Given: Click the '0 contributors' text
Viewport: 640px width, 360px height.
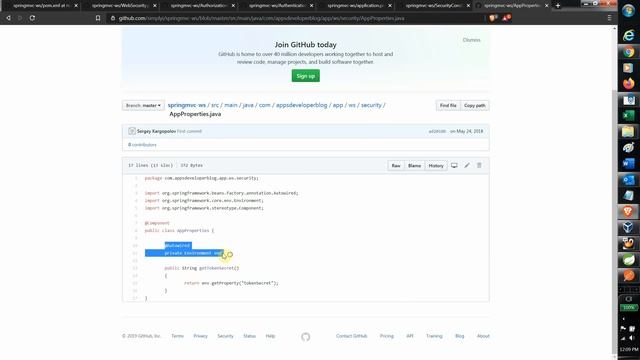Looking at the screenshot, I should point(142,144).
